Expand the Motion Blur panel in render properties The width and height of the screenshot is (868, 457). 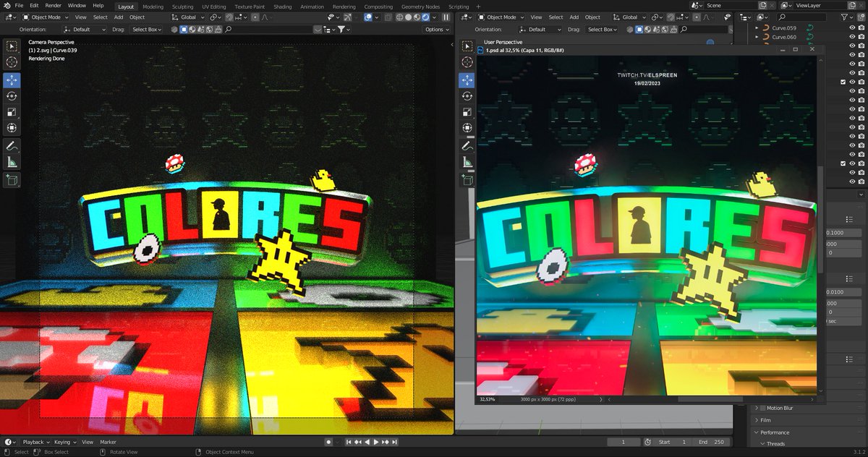coord(757,408)
